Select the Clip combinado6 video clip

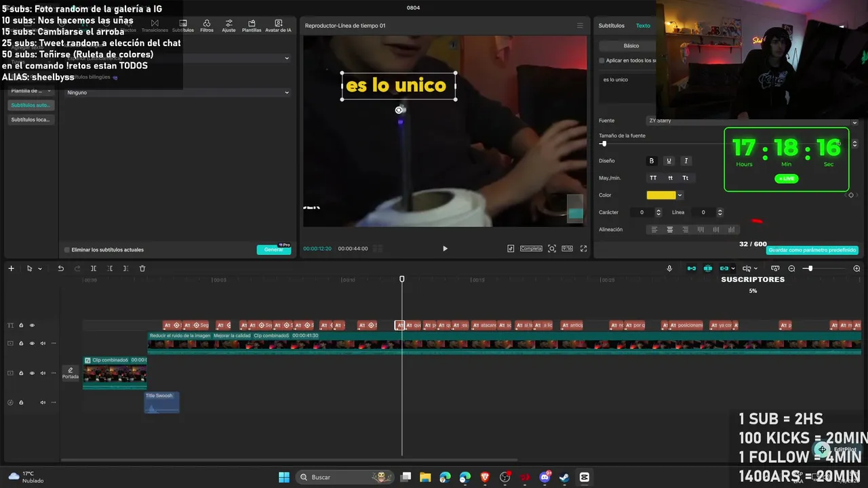point(115,373)
